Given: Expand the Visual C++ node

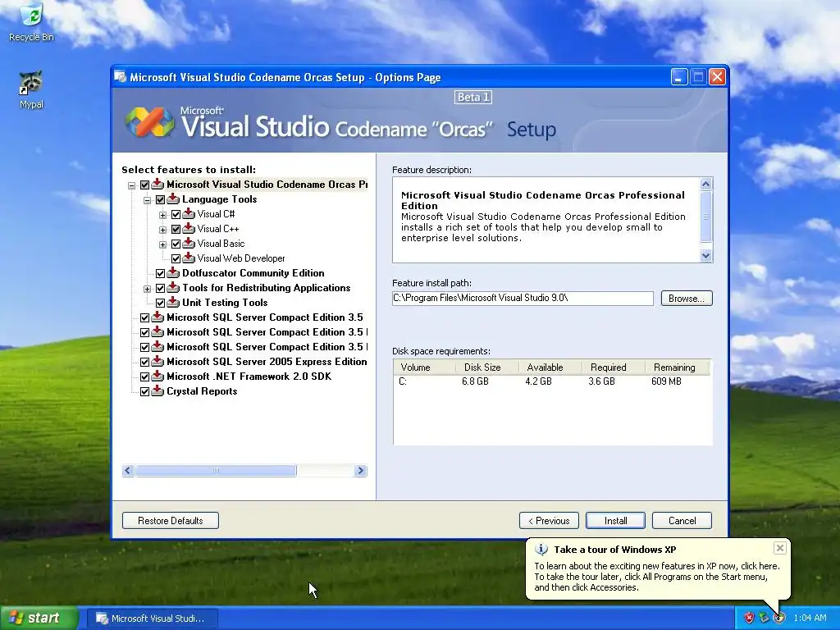Looking at the screenshot, I should point(163,230).
